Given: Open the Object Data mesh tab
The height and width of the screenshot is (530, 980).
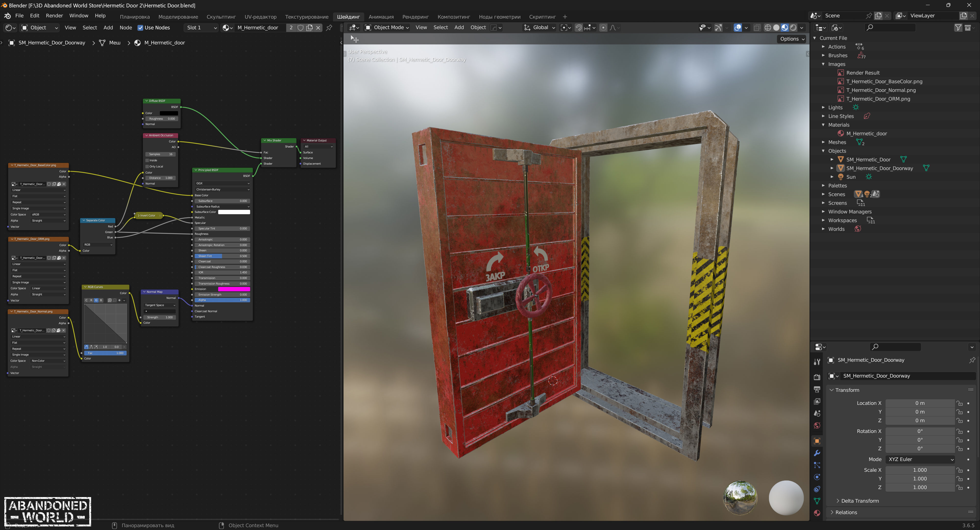Looking at the screenshot, I should [x=817, y=501].
